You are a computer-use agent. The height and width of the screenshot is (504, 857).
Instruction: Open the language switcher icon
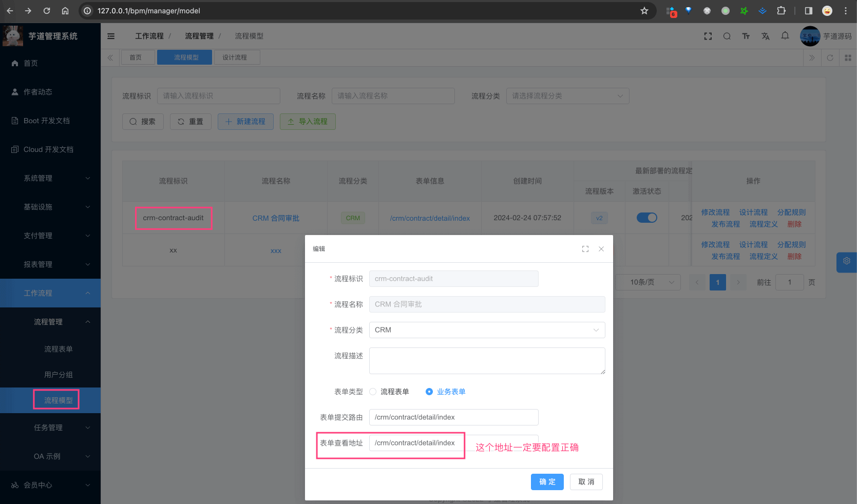[x=765, y=36]
